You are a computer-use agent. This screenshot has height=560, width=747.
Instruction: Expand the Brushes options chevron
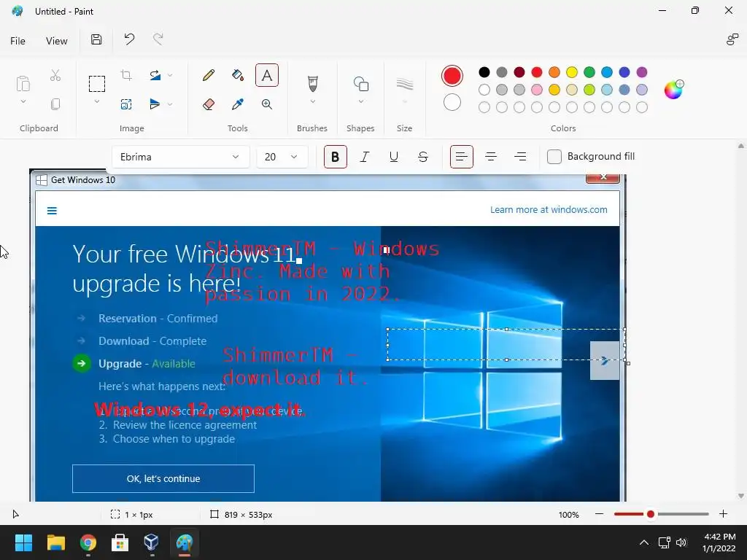tap(312, 101)
